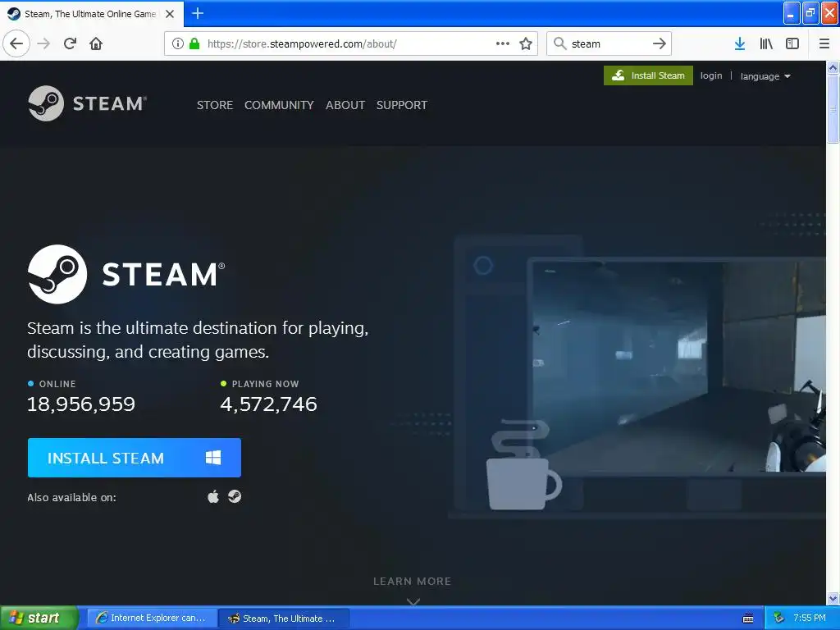Image resolution: width=840 pixels, height=630 pixels.
Task: Expand the language dropdown
Action: 765,76
